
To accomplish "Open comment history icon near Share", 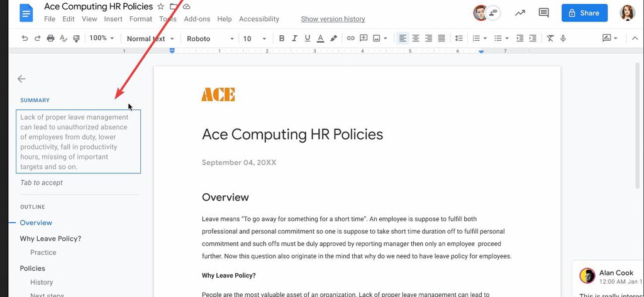I will click(x=544, y=13).
